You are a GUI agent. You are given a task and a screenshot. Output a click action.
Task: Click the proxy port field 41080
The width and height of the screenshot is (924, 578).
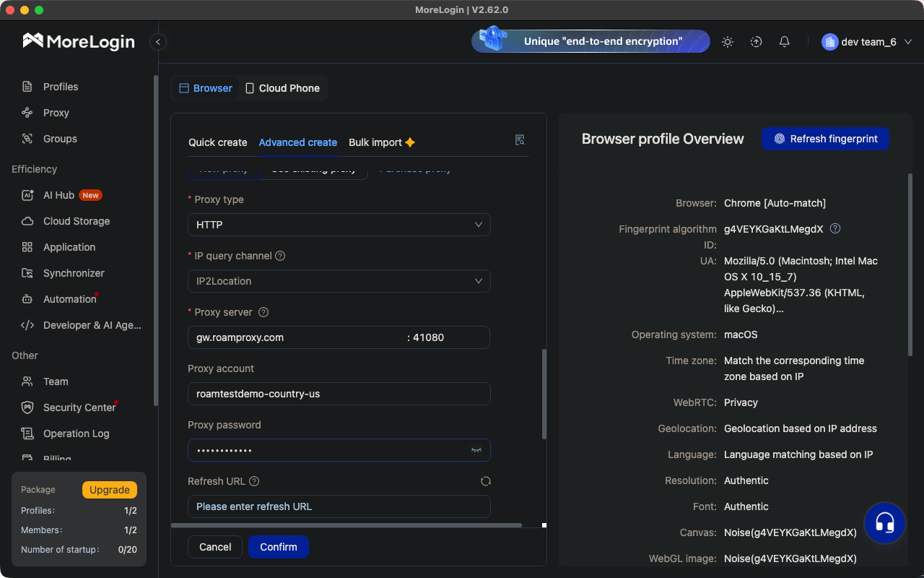point(448,337)
